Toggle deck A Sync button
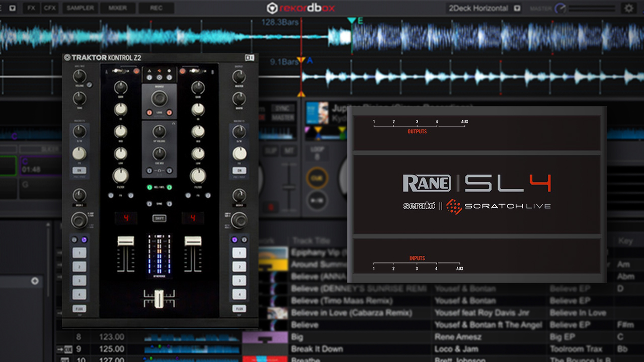Image resolution: width=644 pixels, height=362 pixels. coord(149,204)
